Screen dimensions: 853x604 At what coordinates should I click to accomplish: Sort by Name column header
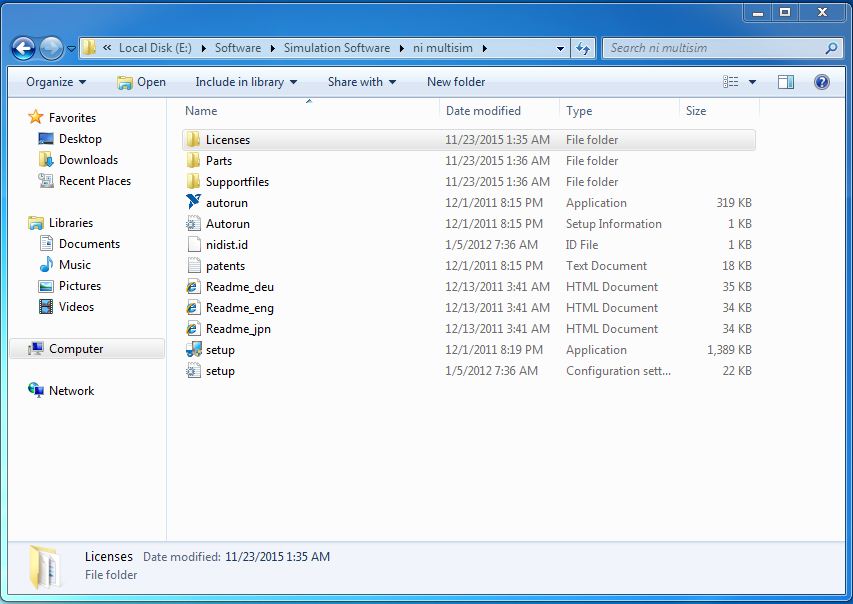(x=310, y=110)
